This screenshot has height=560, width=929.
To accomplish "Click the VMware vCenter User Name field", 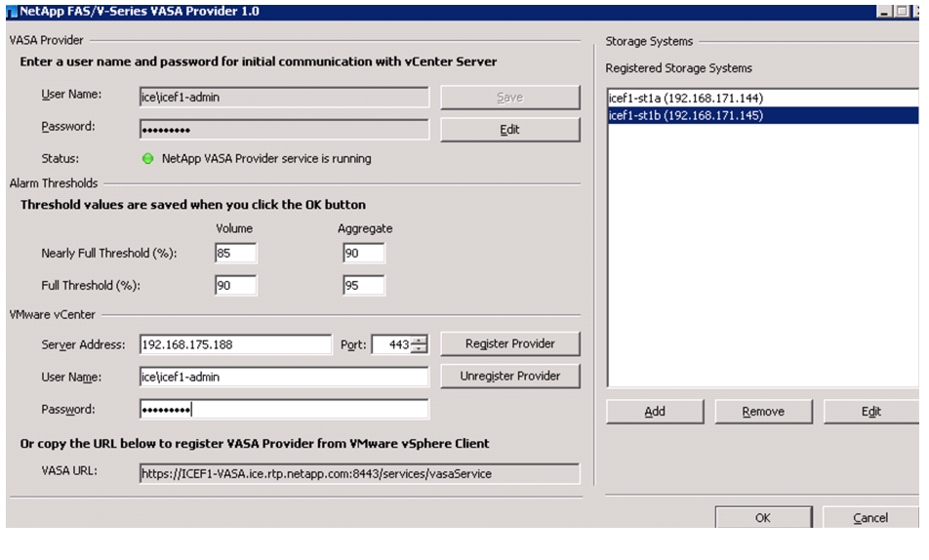I will tap(284, 377).
